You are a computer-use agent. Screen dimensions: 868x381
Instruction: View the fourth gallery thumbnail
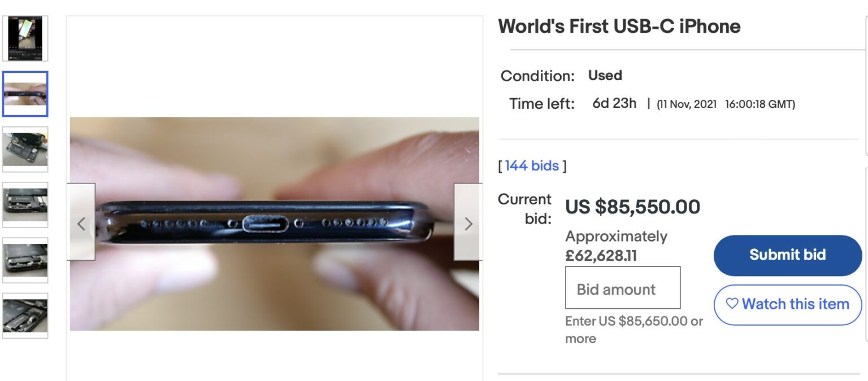coord(25,204)
